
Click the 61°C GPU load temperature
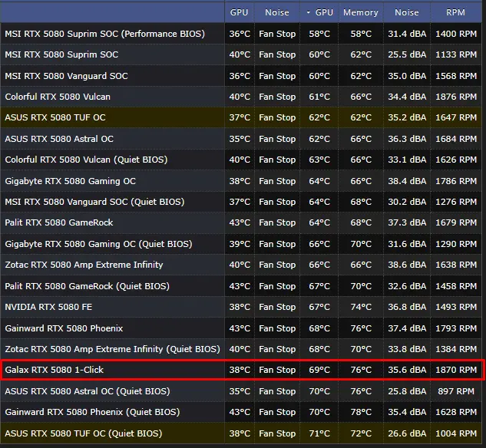[x=319, y=97]
